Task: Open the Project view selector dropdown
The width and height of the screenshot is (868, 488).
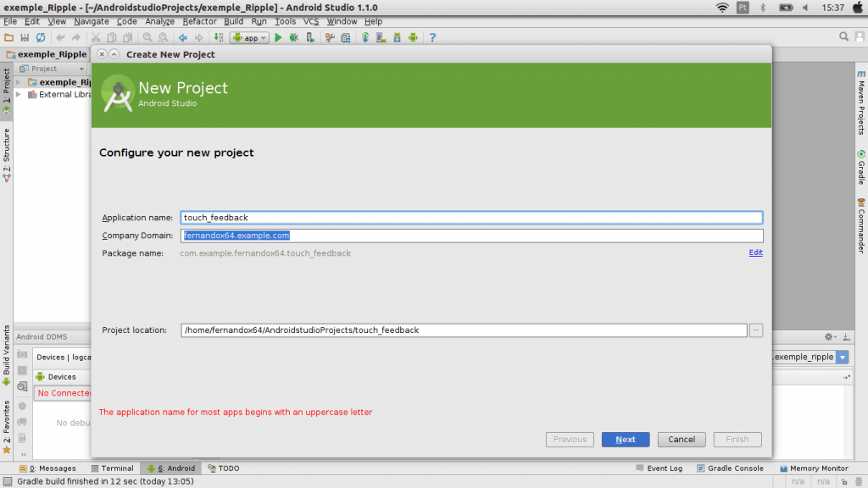Action: [x=52, y=69]
